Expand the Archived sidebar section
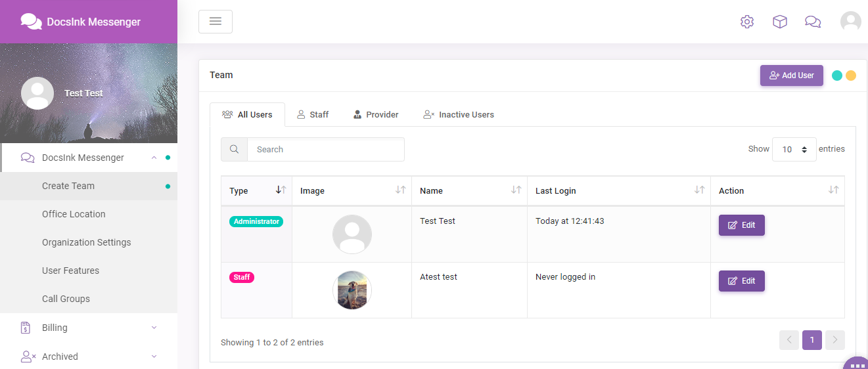 pos(89,357)
